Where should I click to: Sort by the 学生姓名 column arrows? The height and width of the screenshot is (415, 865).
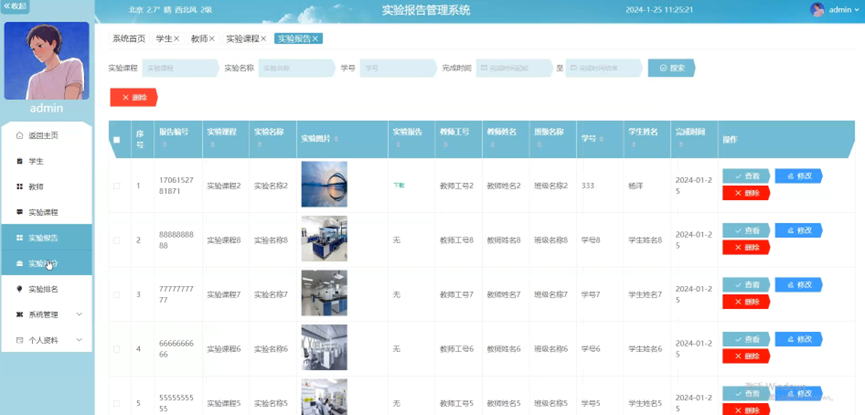pyautogui.click(x=632, y=146)
